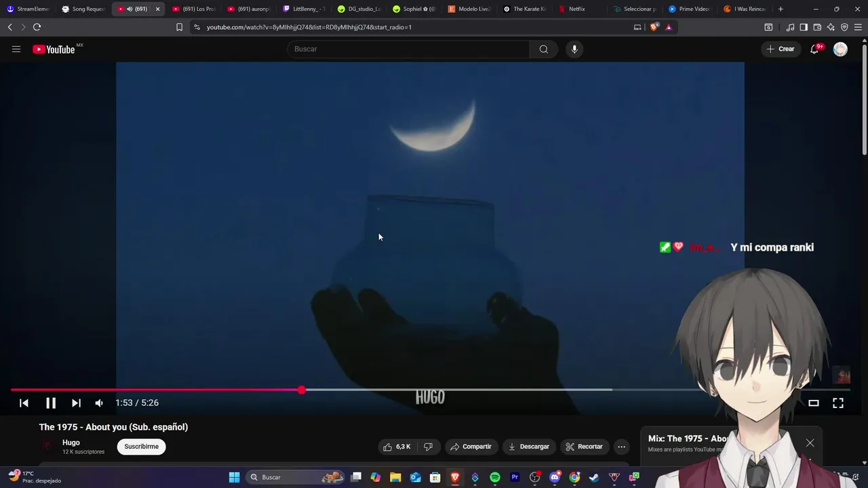Skip to the next video
Image resolution: width=868 pixels, height=488 pixels.
[x=76, y=403]
